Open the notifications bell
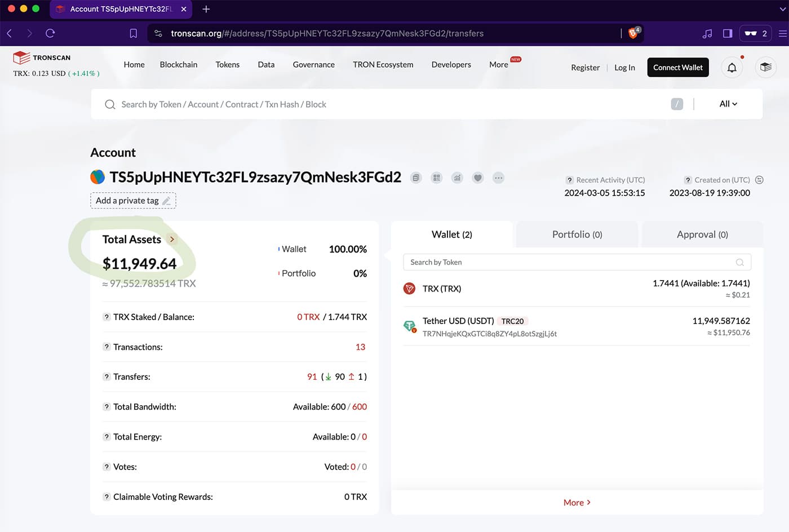Screen dimensions: 789x532 tap(732, 68)
